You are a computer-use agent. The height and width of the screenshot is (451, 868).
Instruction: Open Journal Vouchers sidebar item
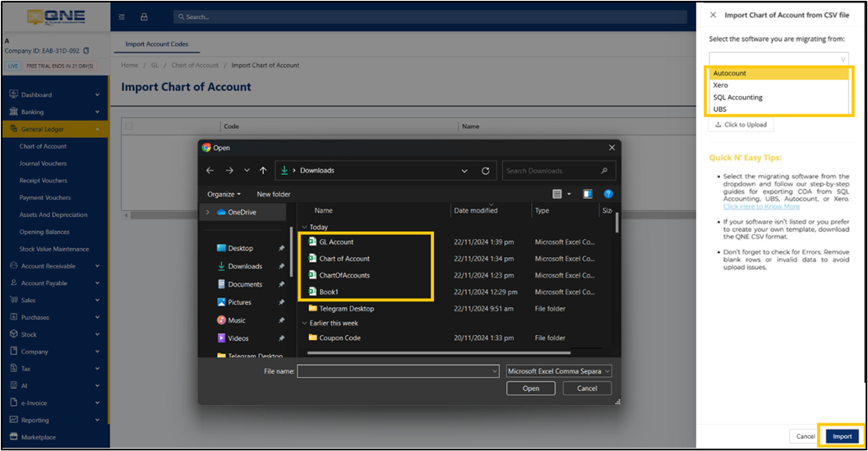pyautogui.click(x=43, y=163)
